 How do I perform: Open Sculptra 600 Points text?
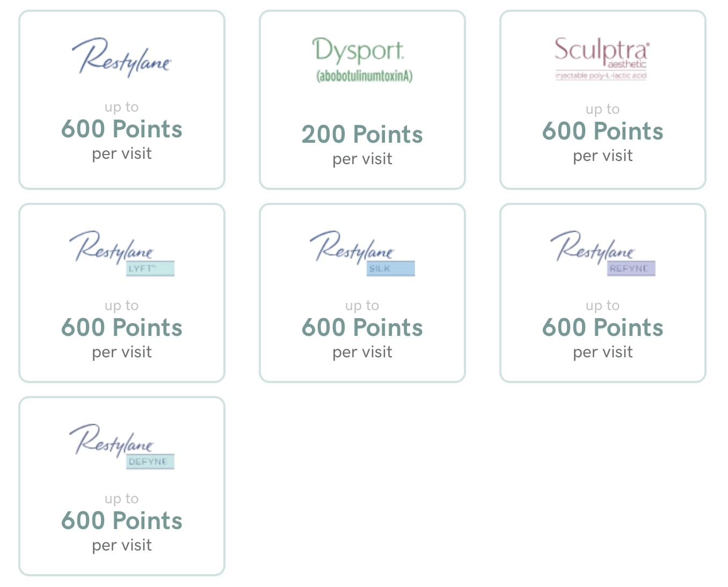point(603,131)
